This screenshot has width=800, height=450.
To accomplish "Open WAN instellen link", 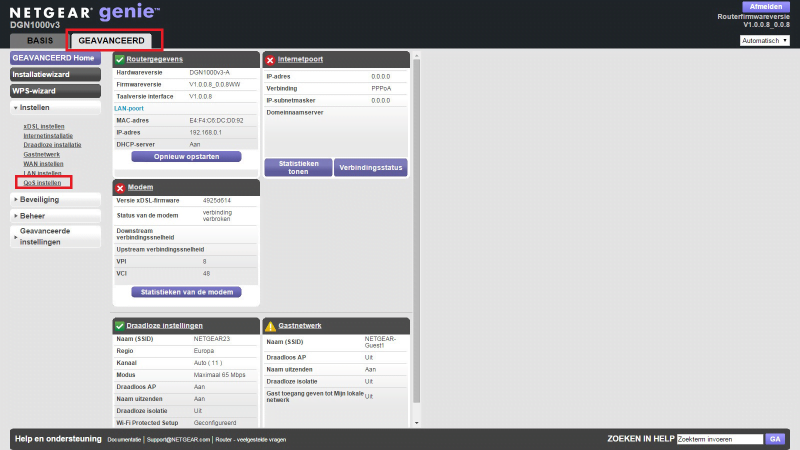I will tap(43, 164).
